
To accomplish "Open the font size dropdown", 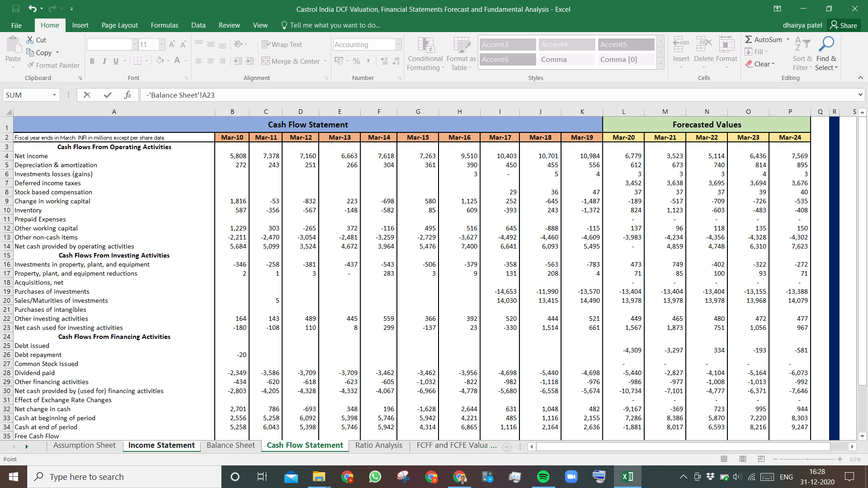I will (x=162, y=44).
